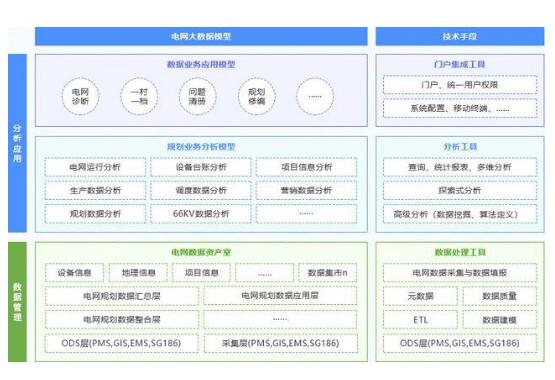
Task: Click the ellipsis box beside 电网规划数据整合层
Action: pos(280,319)
